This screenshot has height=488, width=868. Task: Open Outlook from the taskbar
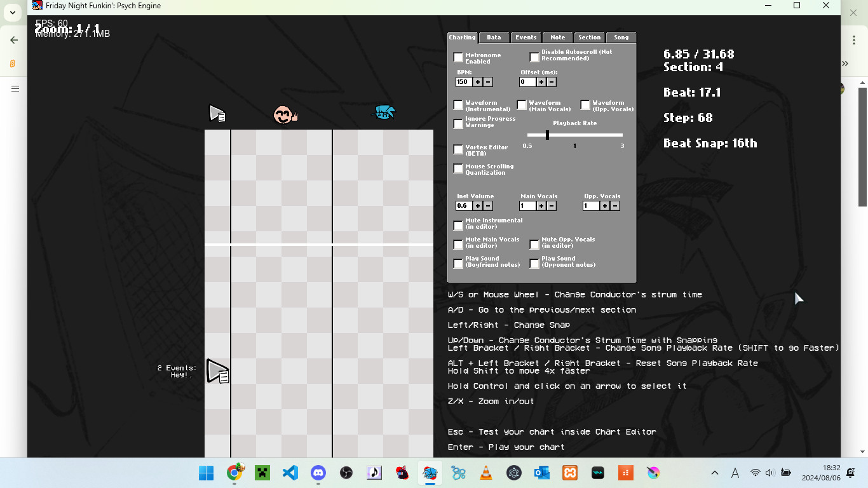pos(542,473)
